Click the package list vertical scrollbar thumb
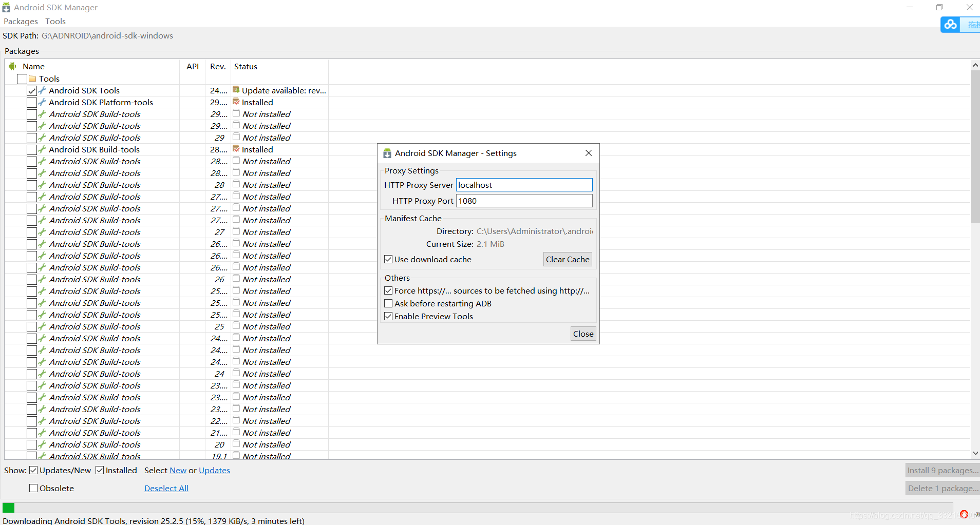 [975, 146]
